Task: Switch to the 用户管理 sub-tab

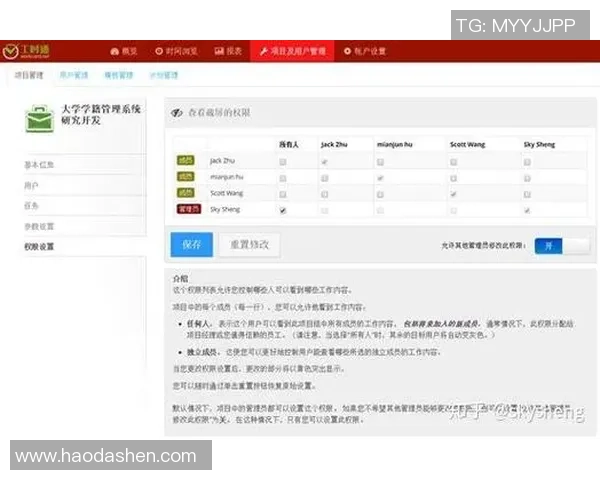Action: click(x=74, y=75)
